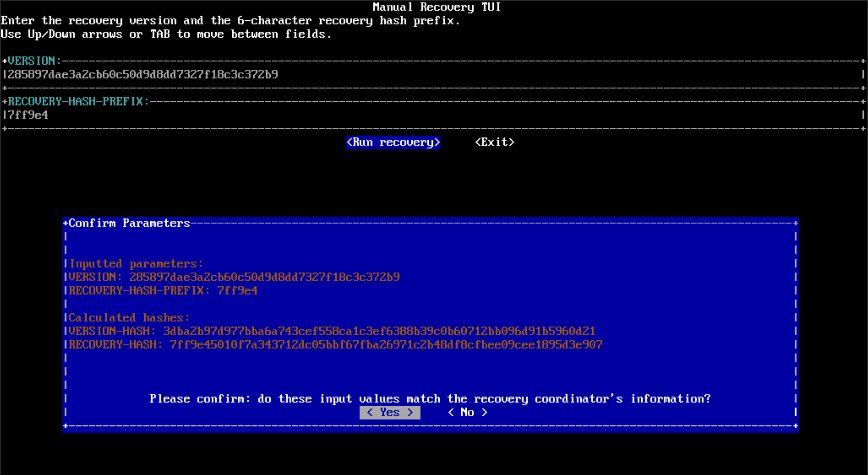
Task: Click the 'Inputted parameters:' heading
Action: click(x=136, y=264)
